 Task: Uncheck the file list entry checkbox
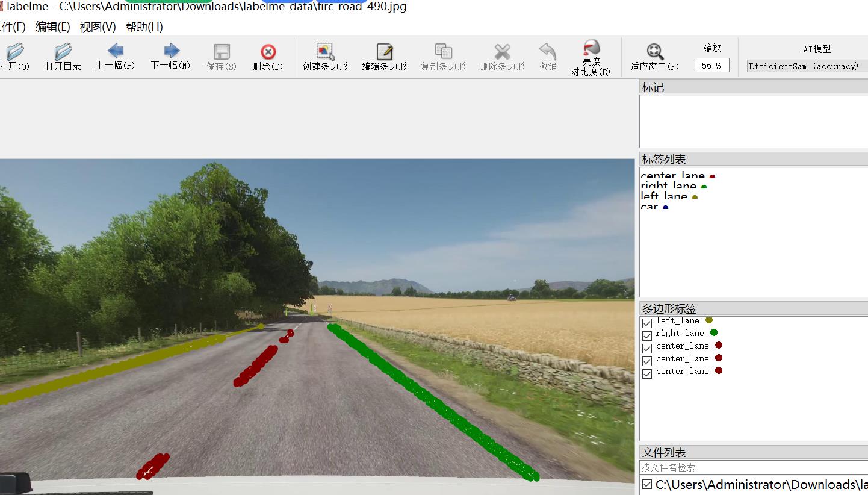[x=647, y=484]
